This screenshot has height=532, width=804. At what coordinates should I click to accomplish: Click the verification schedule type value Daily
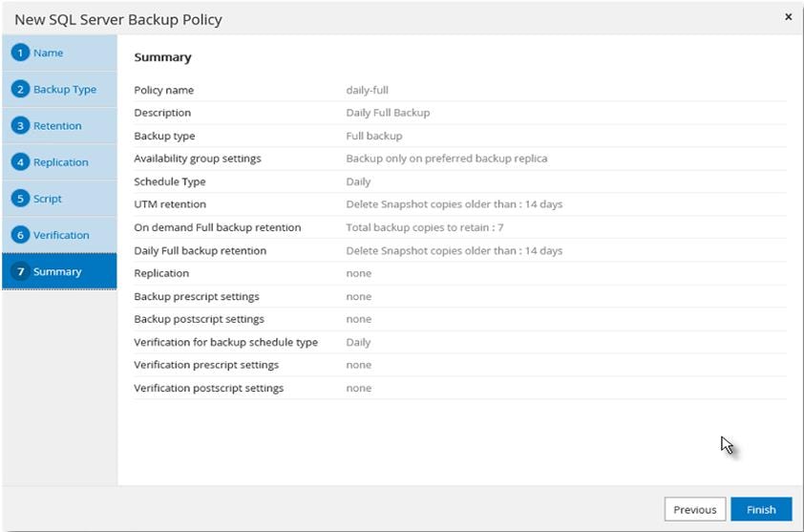tap(358, 342)
